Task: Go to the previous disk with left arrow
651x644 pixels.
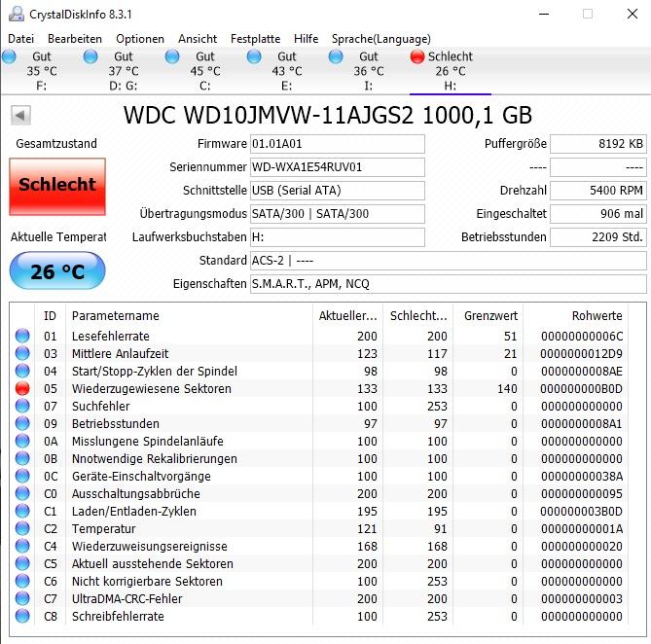Action: (20, 115)
